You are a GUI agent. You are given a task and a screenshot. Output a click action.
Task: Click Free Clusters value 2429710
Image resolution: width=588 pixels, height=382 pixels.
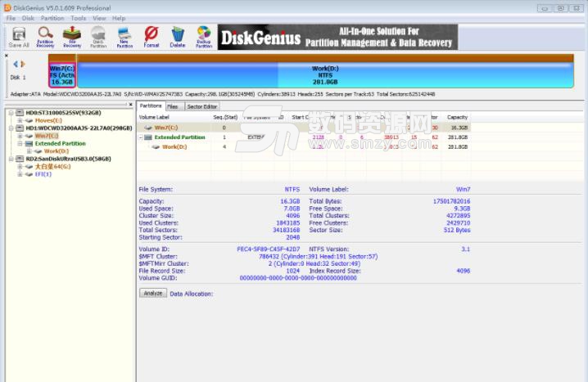[x=459, y=222]
